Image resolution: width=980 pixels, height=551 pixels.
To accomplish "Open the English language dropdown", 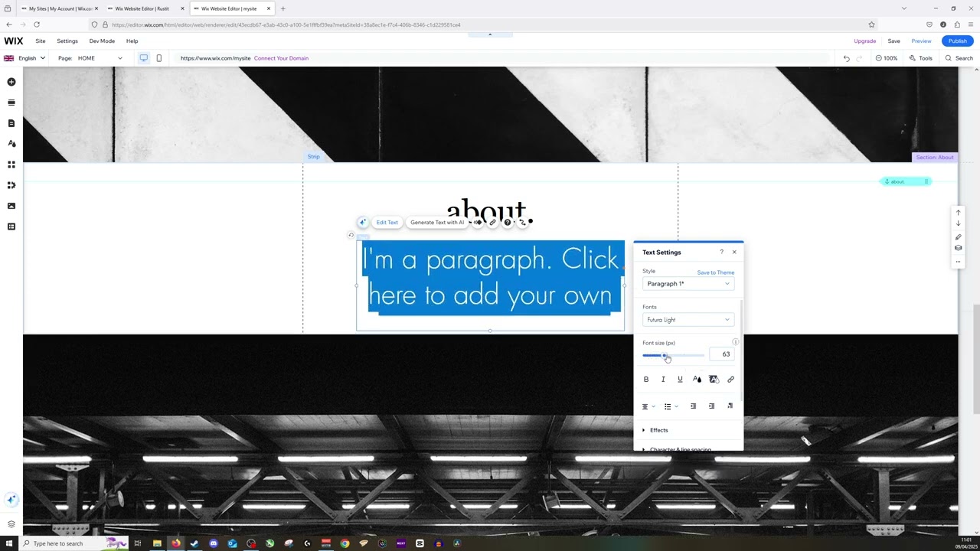I will tap(24, 58).
